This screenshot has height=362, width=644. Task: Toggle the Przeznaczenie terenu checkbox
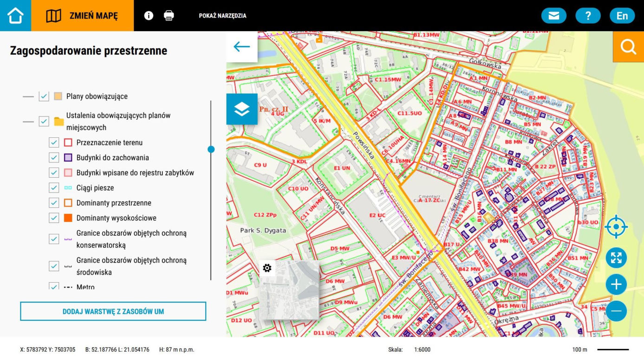click(54, 142)
